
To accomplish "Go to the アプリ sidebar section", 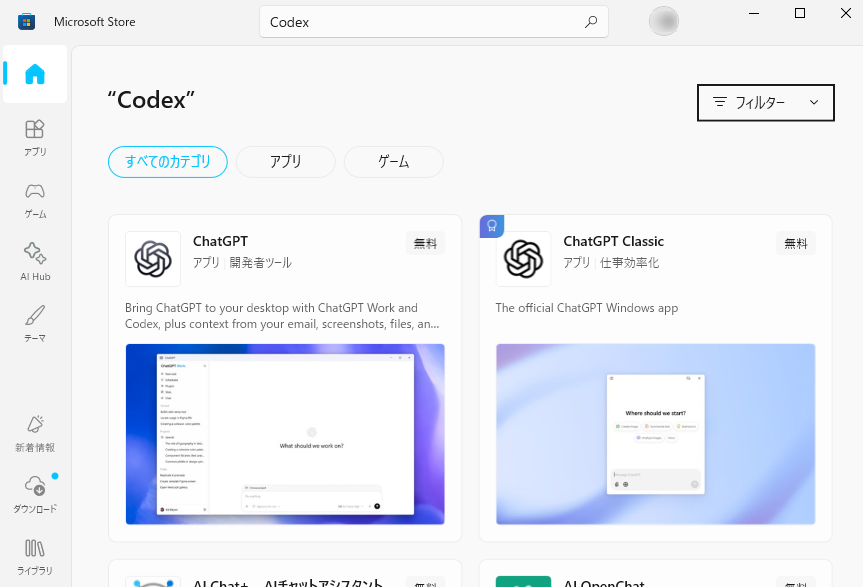I will tap(35, 138).
